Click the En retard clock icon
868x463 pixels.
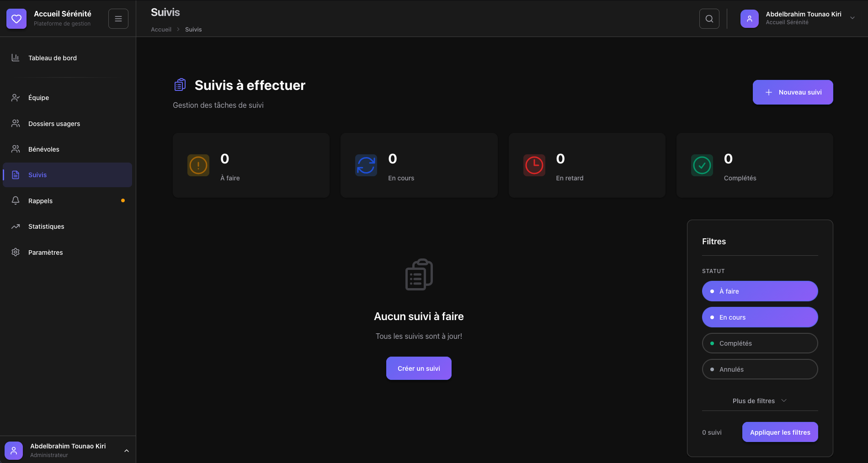(x=534, y=165)
